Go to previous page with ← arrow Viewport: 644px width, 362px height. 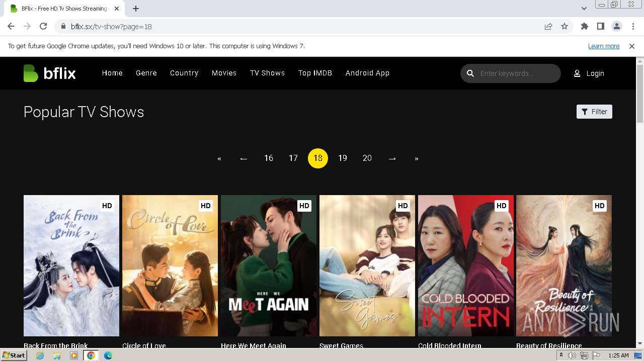pyautogui.click(x=244, y=158)
